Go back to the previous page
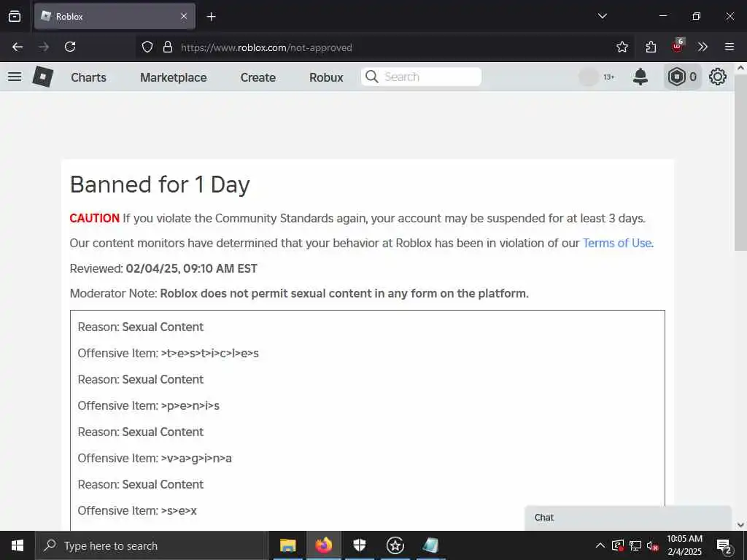This screenshot has height=560, width=747. (x=18, y=47)
